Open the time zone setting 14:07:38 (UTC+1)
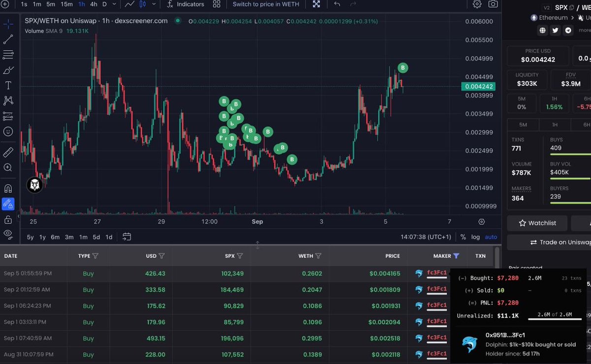This screenshot has width=591, height=364. tap(426, 237)
